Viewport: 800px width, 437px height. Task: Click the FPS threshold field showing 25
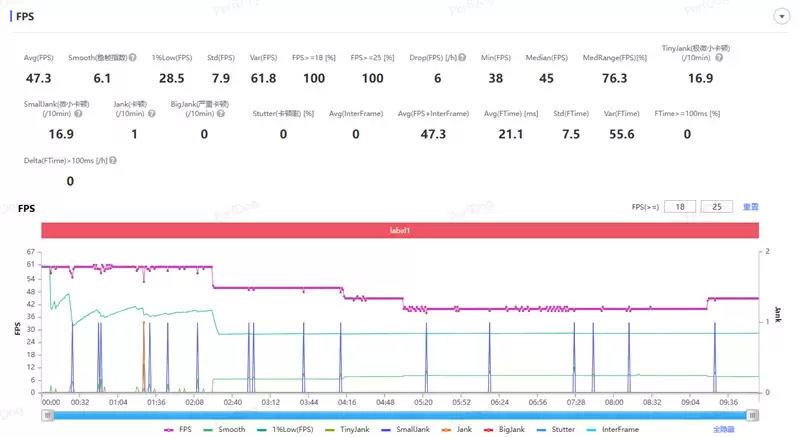click(x=717, y=207)
